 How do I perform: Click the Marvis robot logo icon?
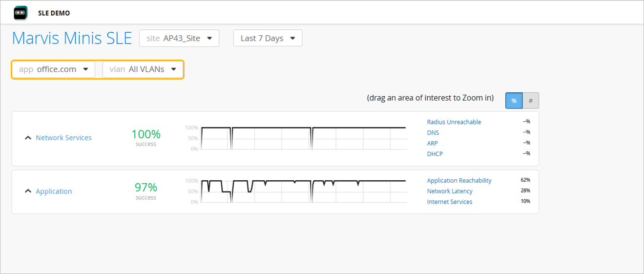point(21,13)
